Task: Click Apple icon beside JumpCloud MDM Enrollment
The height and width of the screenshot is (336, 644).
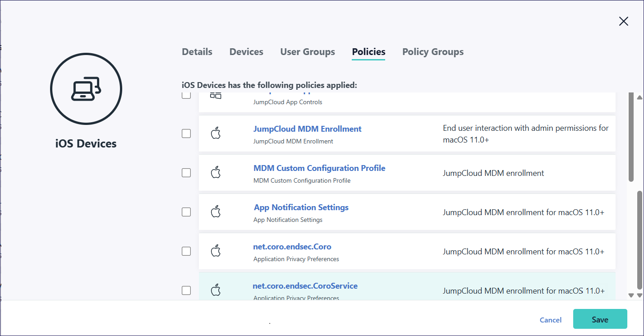Action: coord(216,133)
